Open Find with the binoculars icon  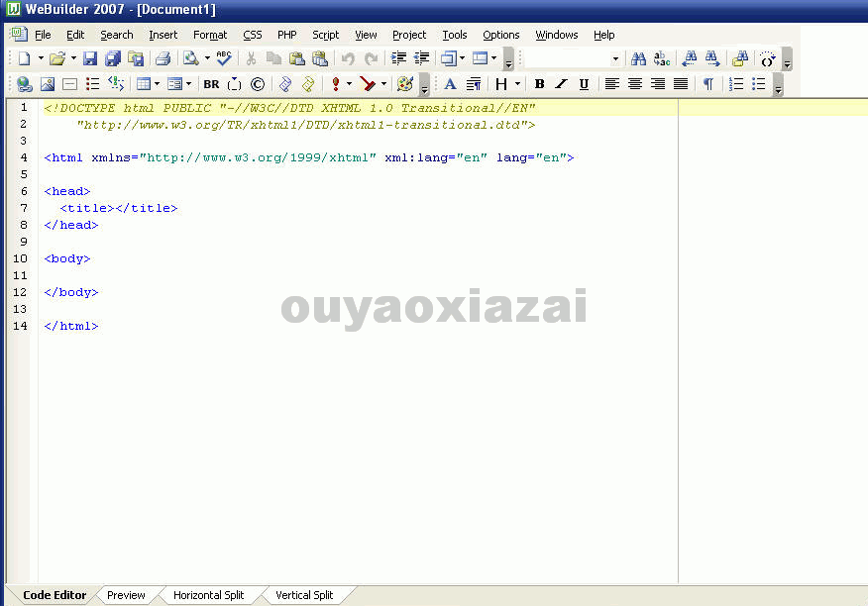(638, 58)
